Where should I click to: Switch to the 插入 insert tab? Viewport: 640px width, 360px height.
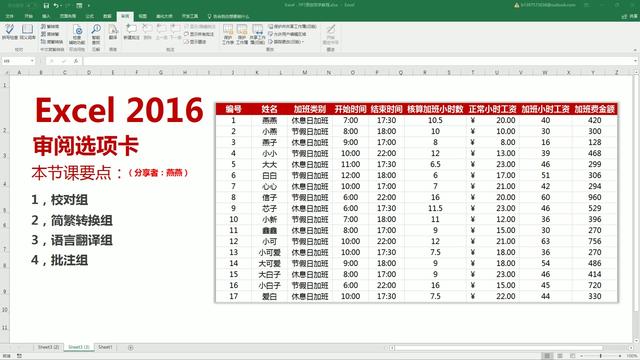coord(46,16)
